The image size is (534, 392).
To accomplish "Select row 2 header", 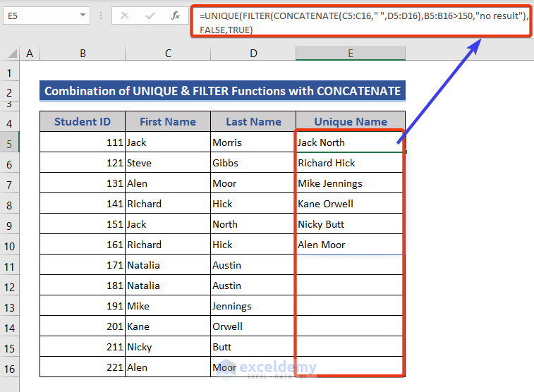I will click(10, 92).
